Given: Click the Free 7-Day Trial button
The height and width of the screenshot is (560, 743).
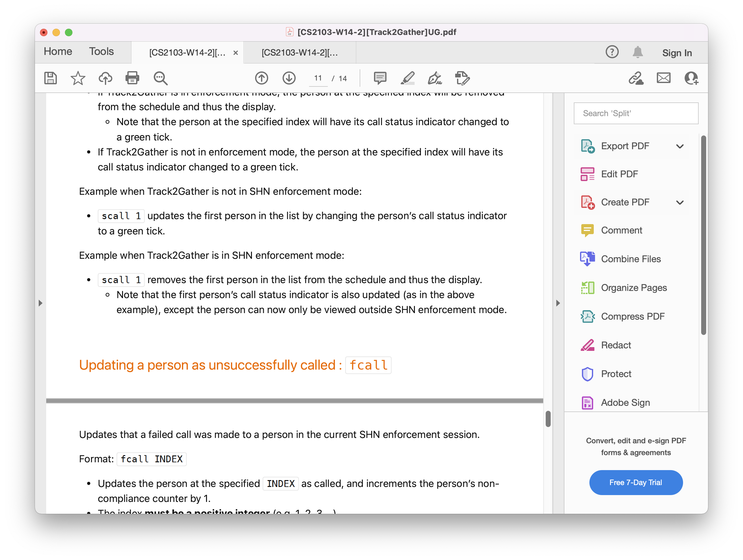Looking at the screenshot, I should click(636, 482).
